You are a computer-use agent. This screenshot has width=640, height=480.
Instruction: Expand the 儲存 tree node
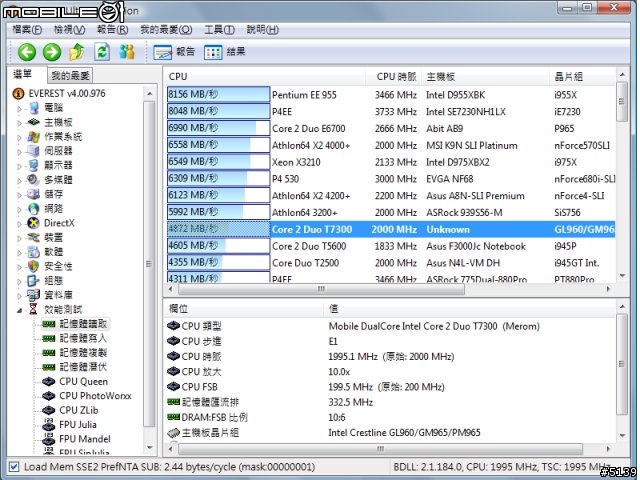click(x=19, y=195)
